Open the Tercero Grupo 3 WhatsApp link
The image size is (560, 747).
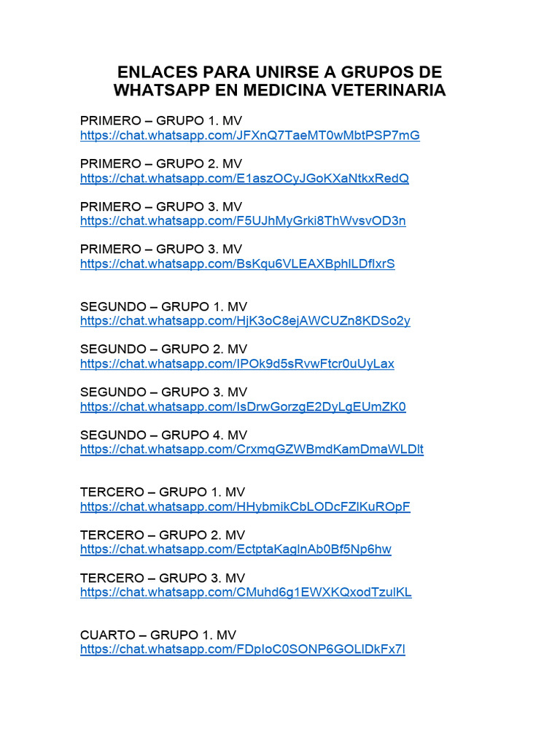246,592
